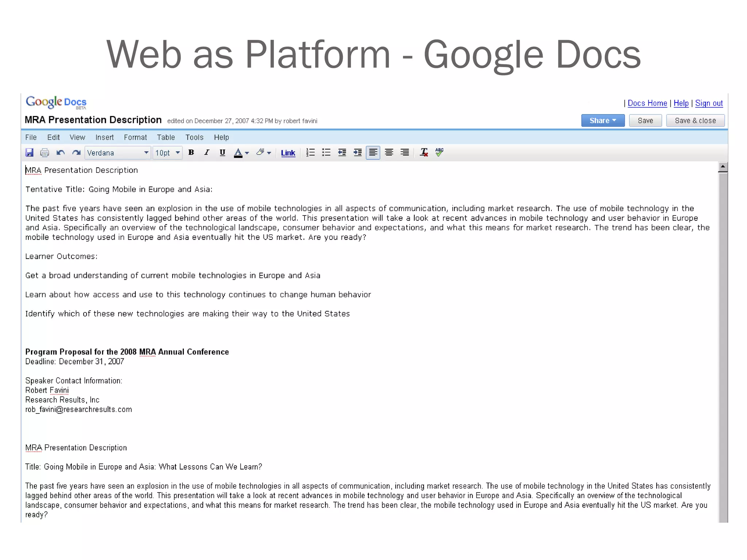Image resolution: width=747 pixels, height=560 pixels.
Task: Click the text color A icon
Action: [238, 152]
